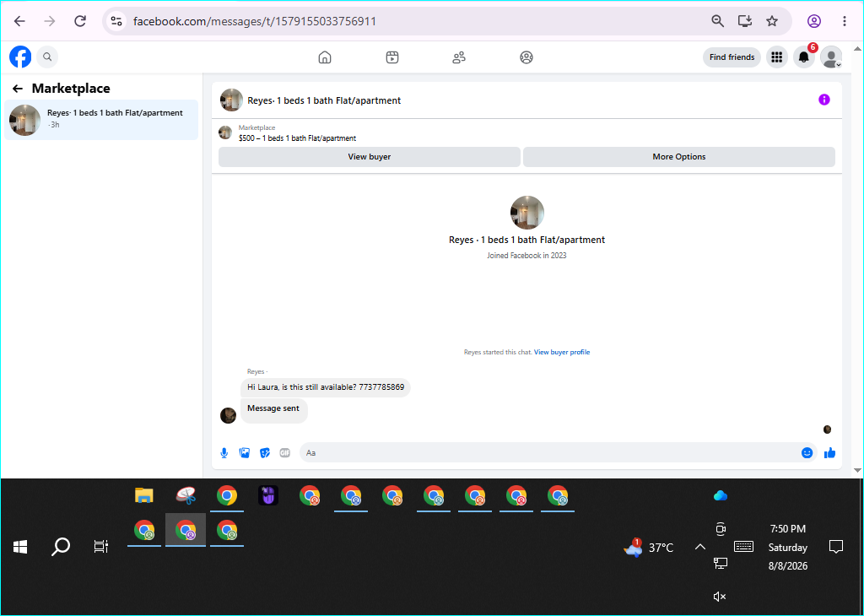This screenshot has height=616, width=864.
Task: Open browser zoom magnifier icon
Action: tap(717, 21)
